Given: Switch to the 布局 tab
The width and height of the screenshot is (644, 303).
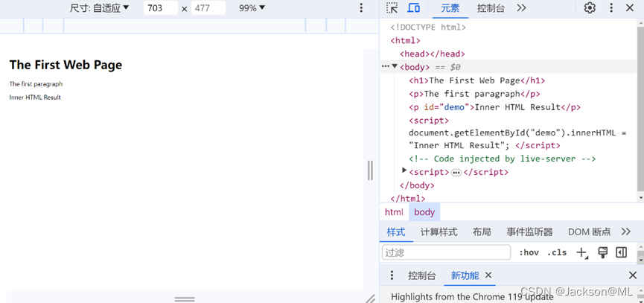Looking at the screenshot, I should 482,232.
